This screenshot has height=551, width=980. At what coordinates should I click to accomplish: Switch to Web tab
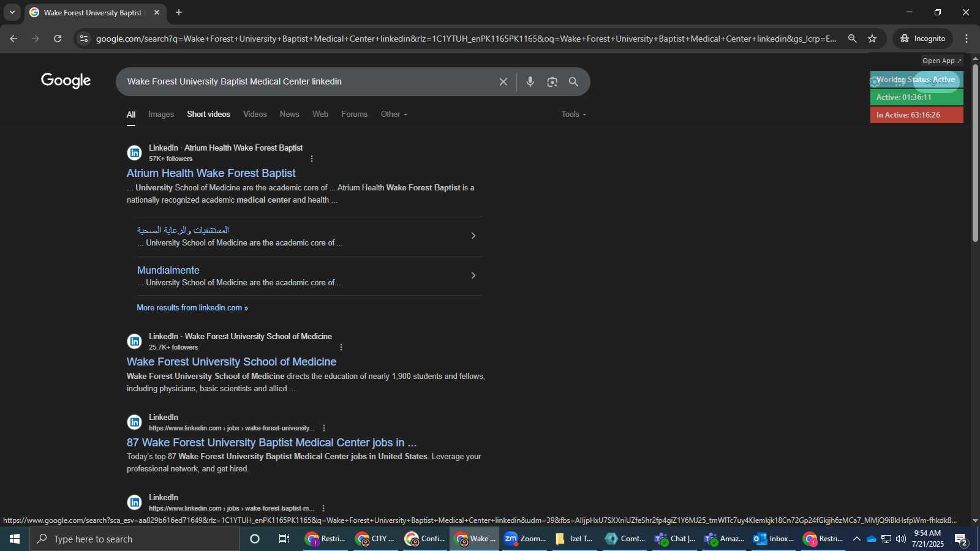pos(320,114)
